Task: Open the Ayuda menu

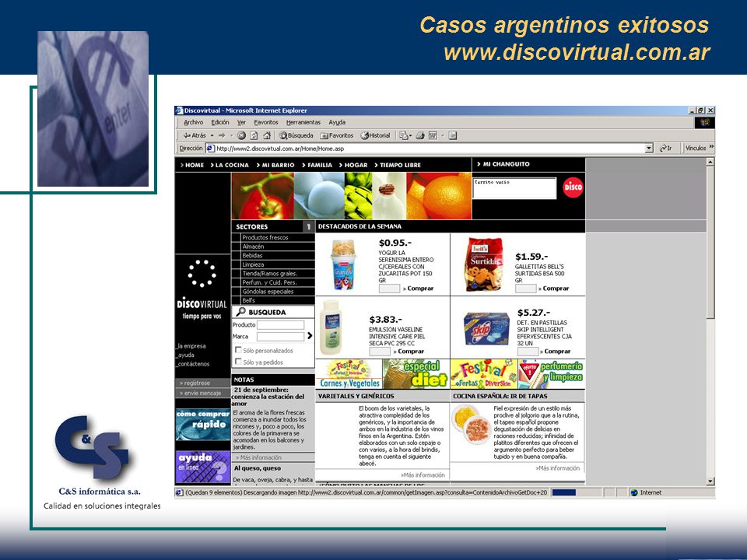Action: pyautogui.click(x=337, y=122)
